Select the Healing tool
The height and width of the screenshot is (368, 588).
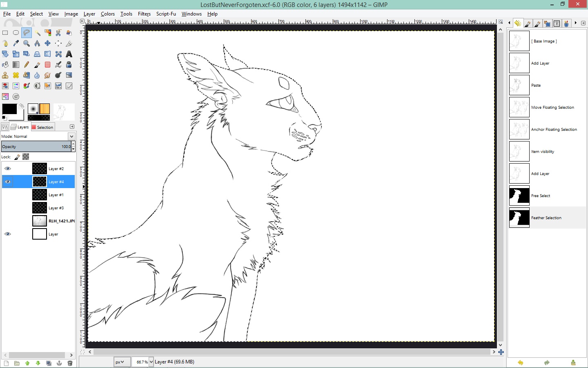(x=16, y=75)
